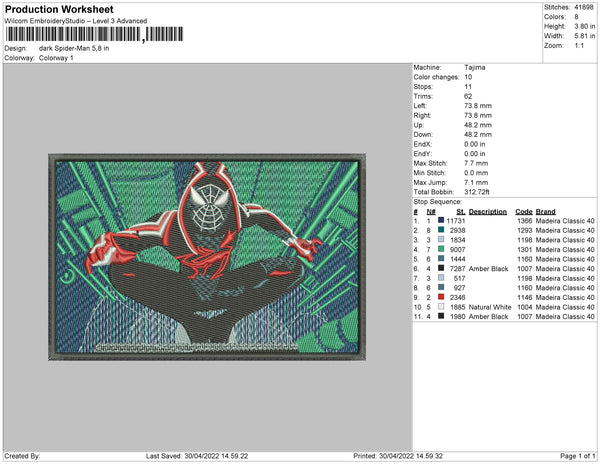The height and width of the screenshot is (464, 600).
Task: Click the 'Description' column header
Action: click(488, 212)
